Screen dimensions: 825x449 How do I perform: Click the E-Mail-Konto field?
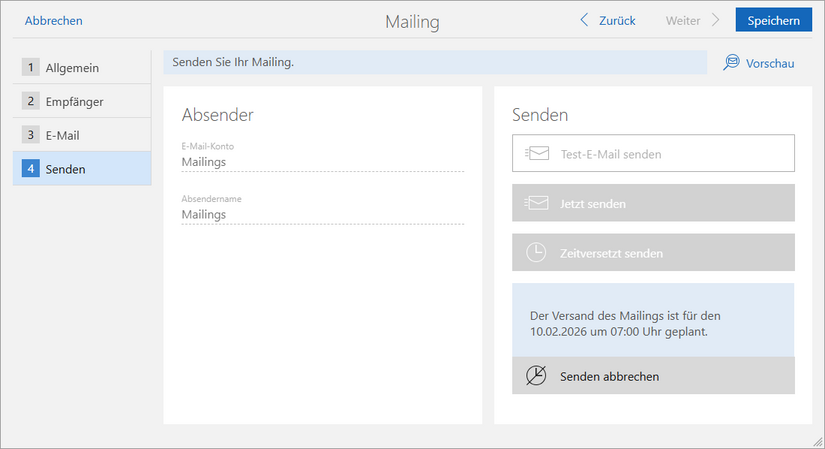pyautogui.click(x=322, y=161)
